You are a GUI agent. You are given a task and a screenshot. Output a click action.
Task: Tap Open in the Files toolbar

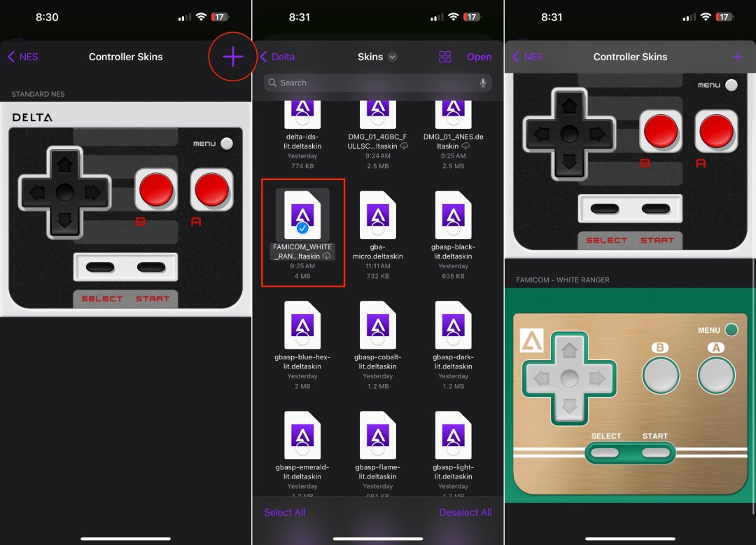tap(479, 57)
